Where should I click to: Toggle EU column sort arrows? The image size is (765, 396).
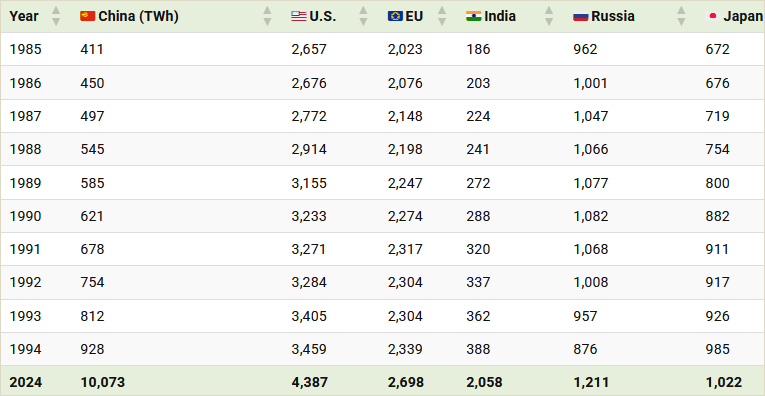[442, 16]
